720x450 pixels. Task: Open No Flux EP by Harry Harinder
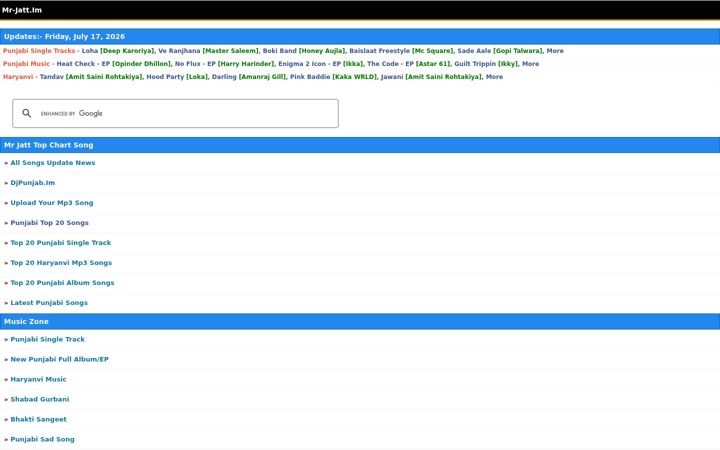pyautogui.click(x=225, y=64)
